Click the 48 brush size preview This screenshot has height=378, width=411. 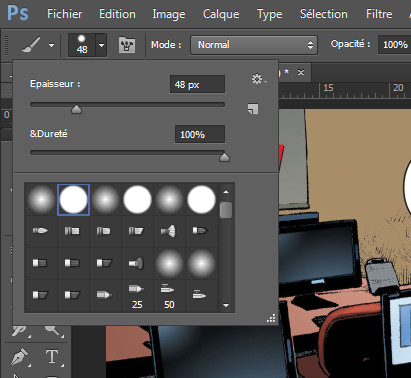coord(82,45)
